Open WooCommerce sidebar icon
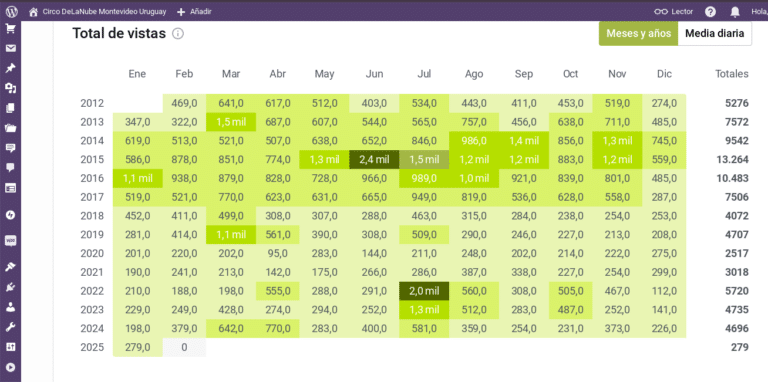The image size is (768, 382). [10, 240]
